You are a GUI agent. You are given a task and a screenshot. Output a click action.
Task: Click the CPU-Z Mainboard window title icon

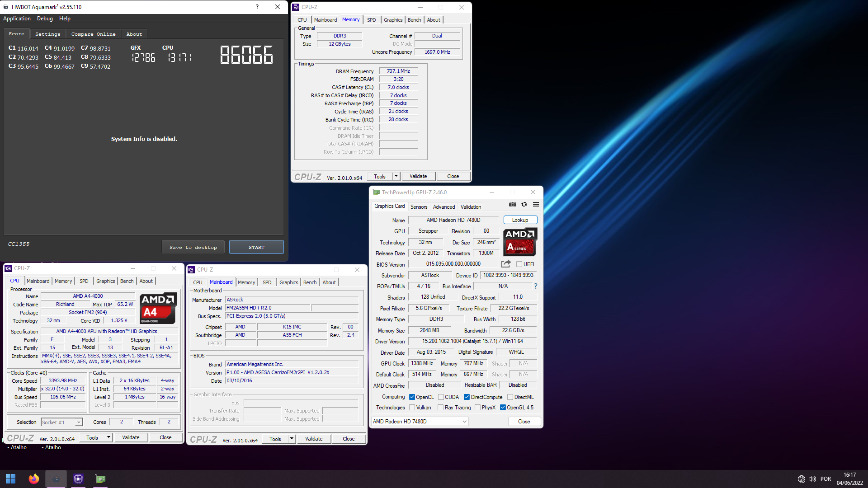click(191, 270)
